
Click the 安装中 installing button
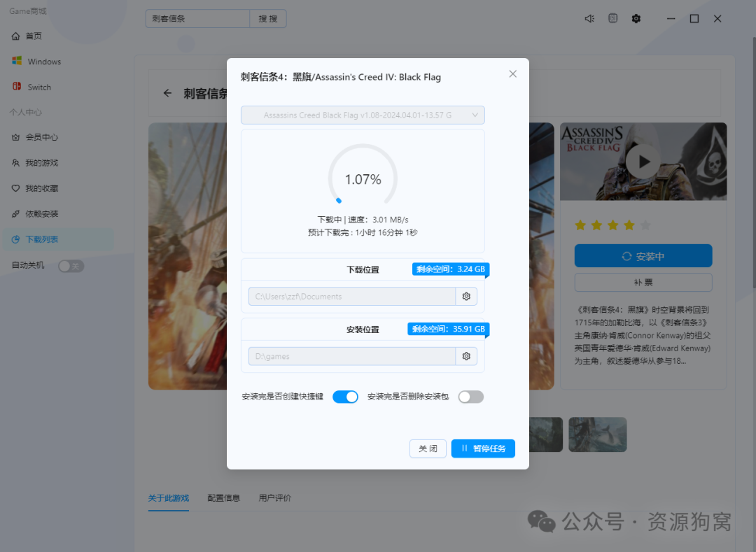(x=643, y=256)
